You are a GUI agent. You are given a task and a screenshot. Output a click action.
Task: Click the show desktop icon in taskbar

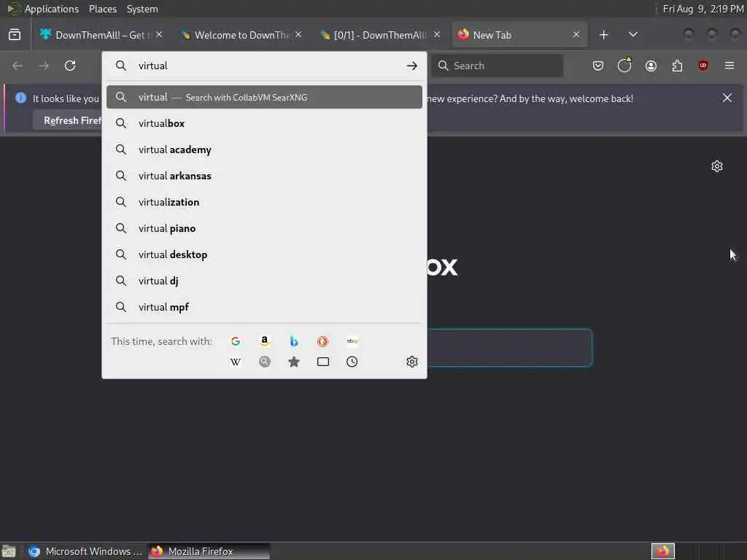9,551
